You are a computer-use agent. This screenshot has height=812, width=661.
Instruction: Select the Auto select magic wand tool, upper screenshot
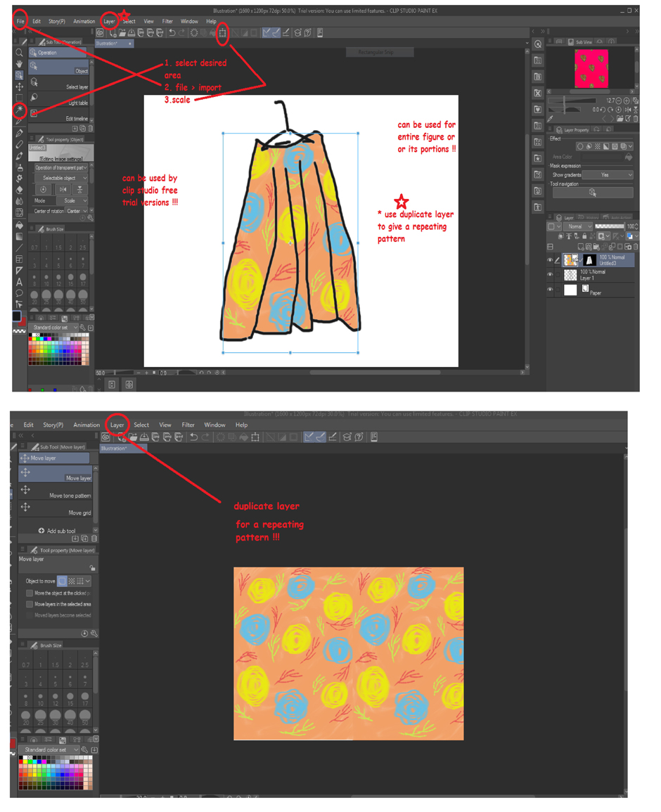pos(19,109)
